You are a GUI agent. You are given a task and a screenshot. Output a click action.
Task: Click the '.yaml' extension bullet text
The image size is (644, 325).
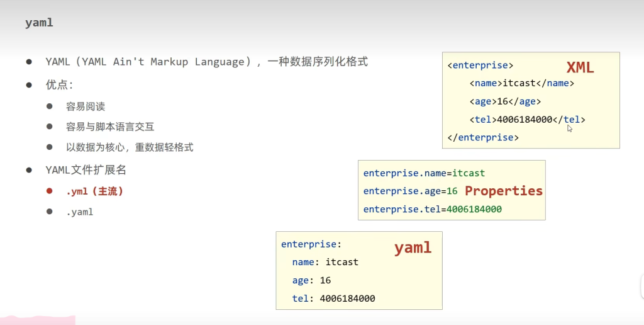pyautogui.click(x=79, y=212)
